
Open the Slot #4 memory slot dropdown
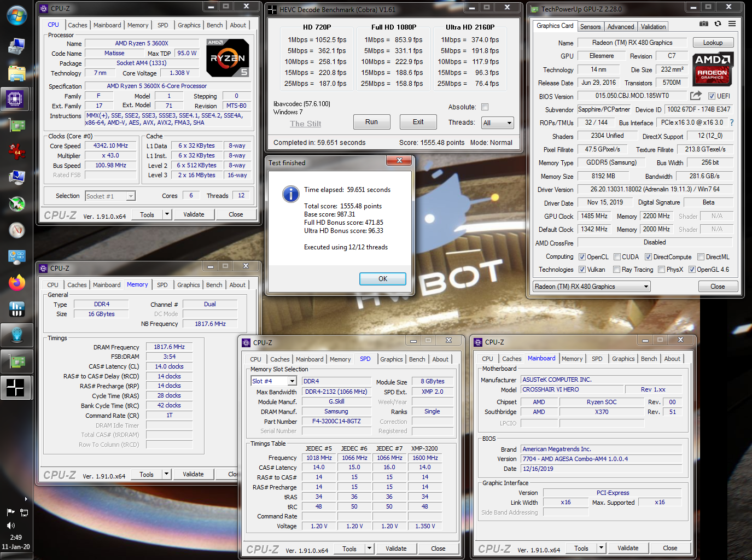click(273, 381)
